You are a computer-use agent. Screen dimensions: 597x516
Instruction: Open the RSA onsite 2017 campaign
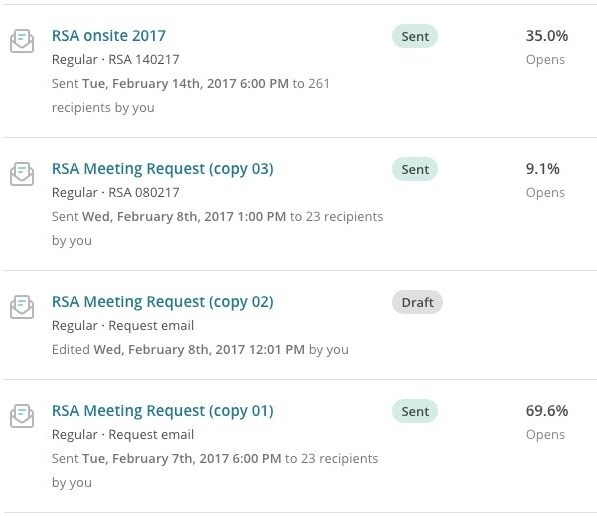[109, 36]
